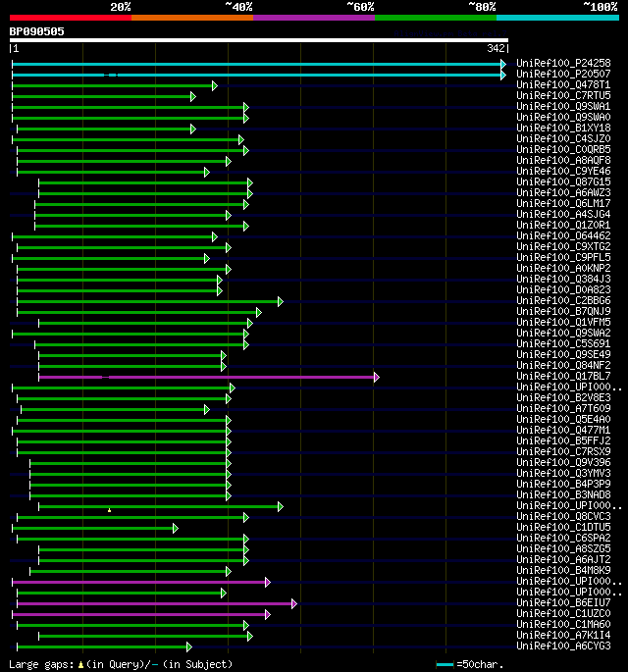
Task: Click the red 20% identity legend segment
Action: 71,18
